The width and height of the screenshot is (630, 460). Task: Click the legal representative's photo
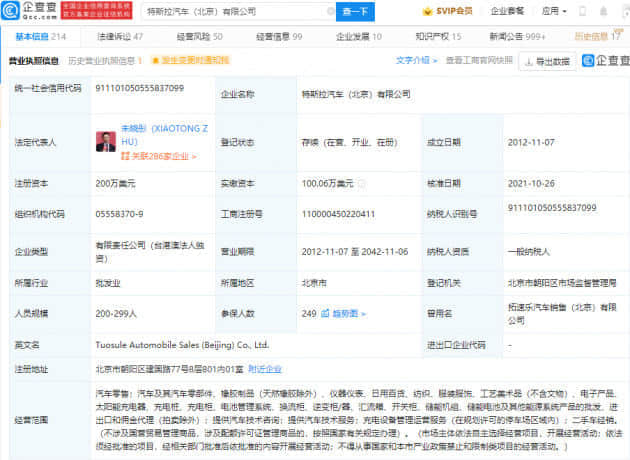pyautogui.click(x=106, y=142)
